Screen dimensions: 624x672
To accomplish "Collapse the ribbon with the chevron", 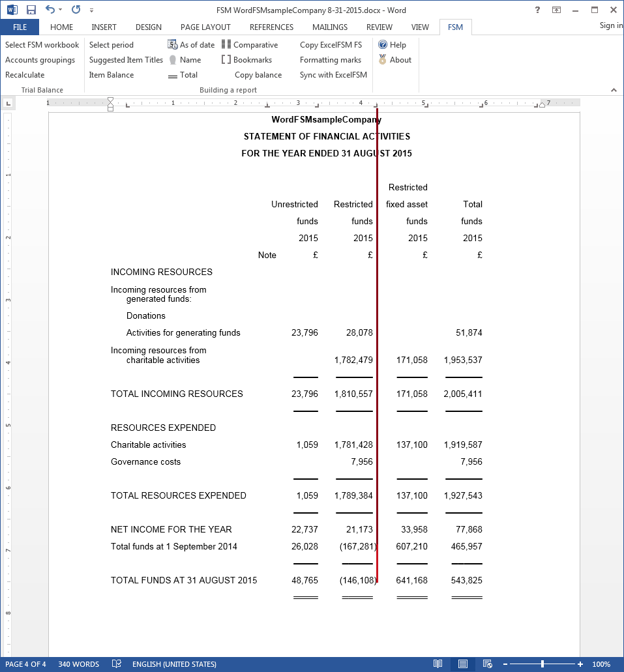I will click(x=614, y=90).
